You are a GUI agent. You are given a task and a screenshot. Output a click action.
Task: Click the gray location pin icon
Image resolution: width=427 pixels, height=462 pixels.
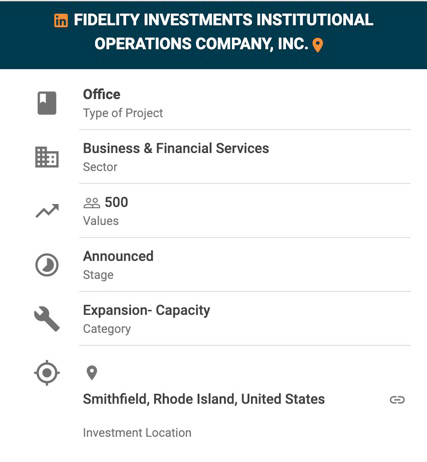pos(92,373)
